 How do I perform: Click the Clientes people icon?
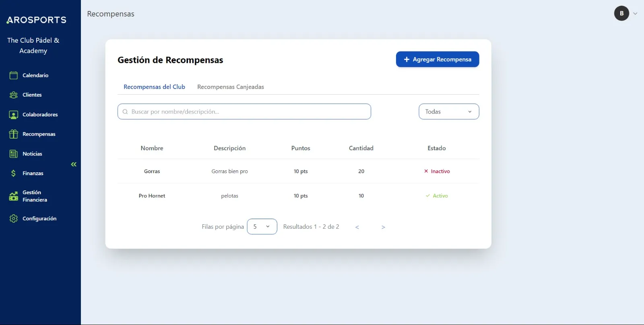coord(13,95)
